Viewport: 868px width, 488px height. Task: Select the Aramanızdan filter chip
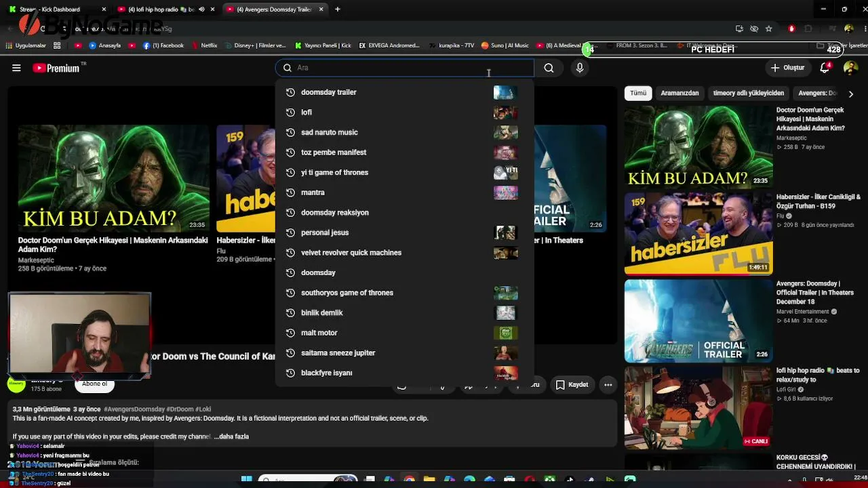[x=679, y=93]
